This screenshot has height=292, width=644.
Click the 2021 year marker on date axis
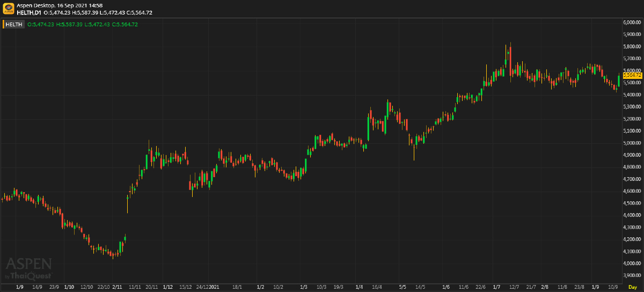click(215, 287)
